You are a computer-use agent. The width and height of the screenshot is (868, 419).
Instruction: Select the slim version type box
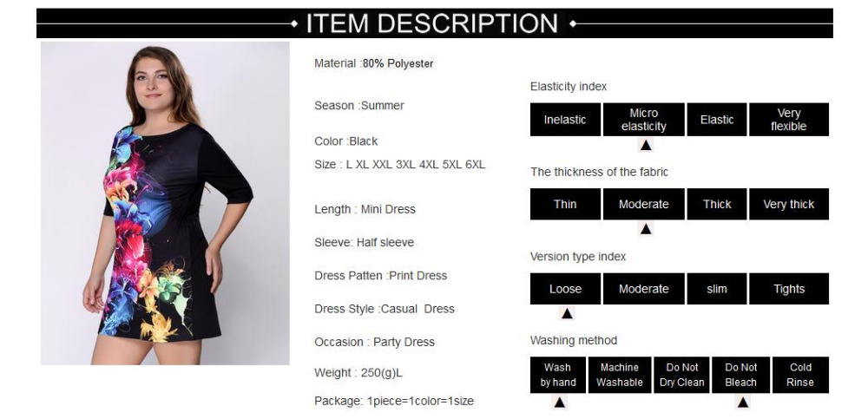click(x=717, y=289)
